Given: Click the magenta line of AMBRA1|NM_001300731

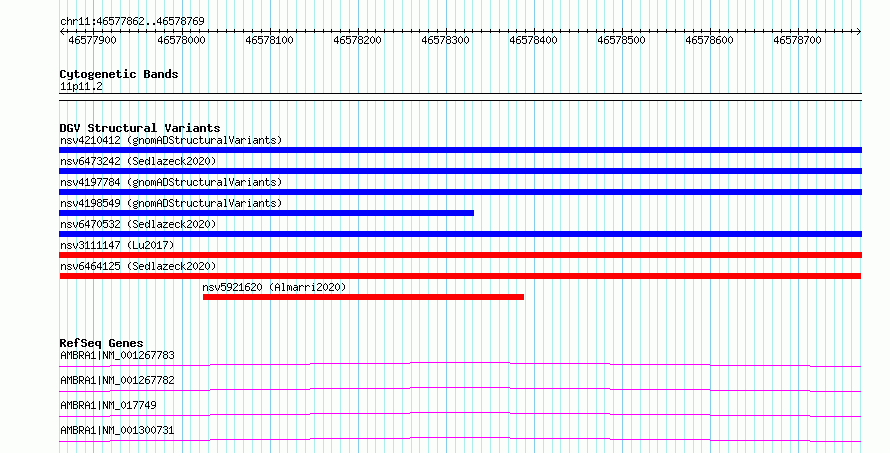Looking at the screenshot, I should pyautogui.click(x=460, y=439).
